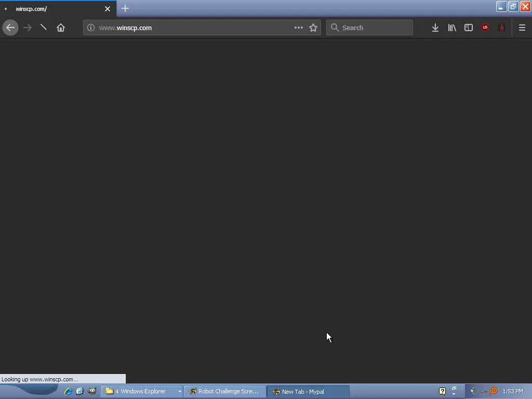Open the hamburger application menu
Image resolution: width=532 pixels, height=399 pixels.
pos(522,28)
